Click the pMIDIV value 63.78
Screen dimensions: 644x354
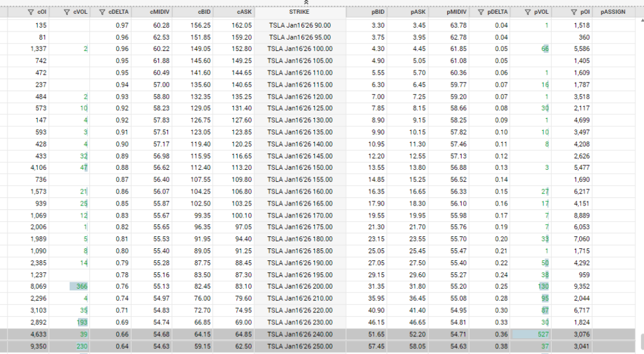[x=458, y=25]
